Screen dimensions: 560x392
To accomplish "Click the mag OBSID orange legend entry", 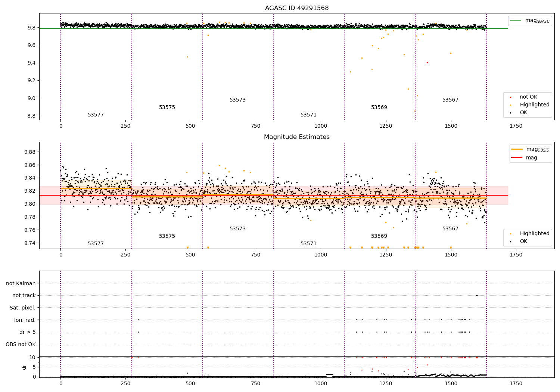I will pos(531,149).
